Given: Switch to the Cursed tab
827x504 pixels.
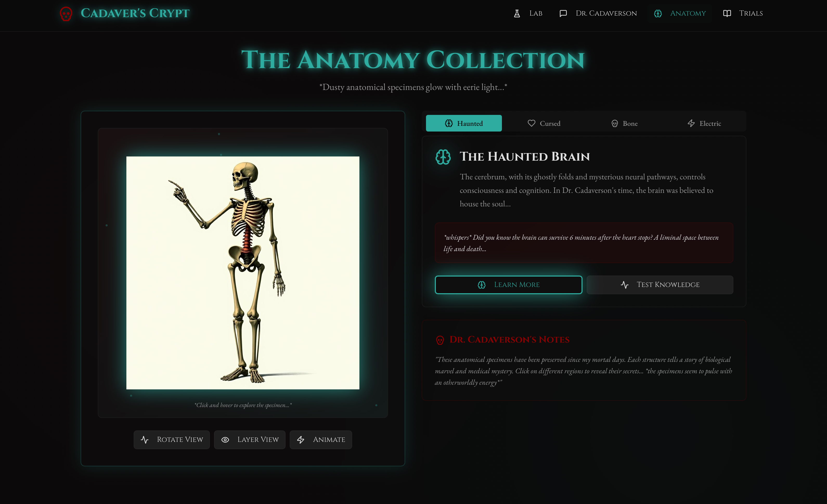Looking at the screenshot, I should (x=544, y=123).
